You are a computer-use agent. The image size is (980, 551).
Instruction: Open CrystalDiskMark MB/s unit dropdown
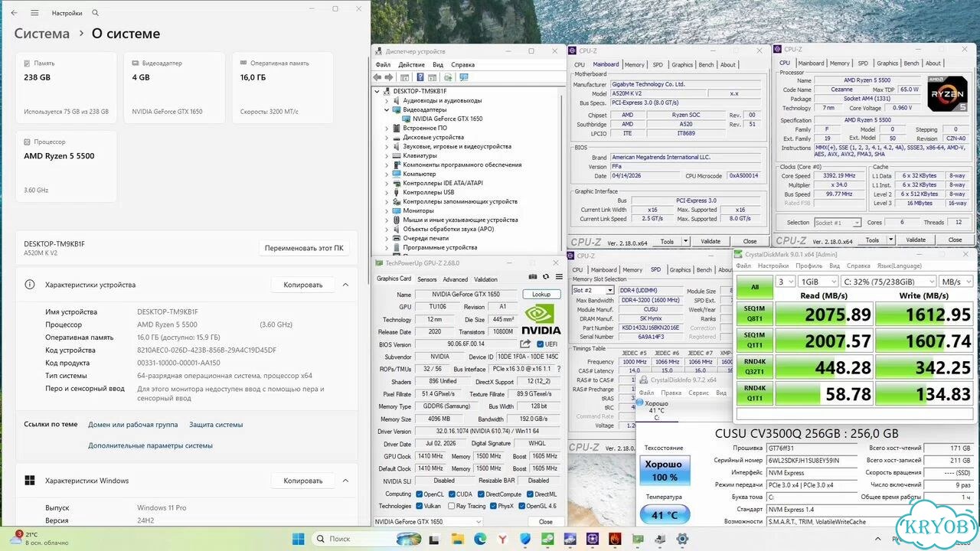tap(955, 282)
